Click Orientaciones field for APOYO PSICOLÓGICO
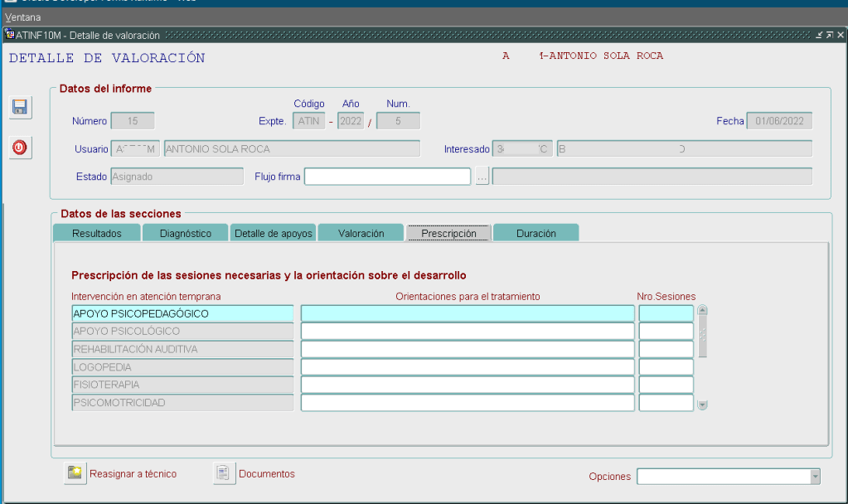 click(468, 332)
